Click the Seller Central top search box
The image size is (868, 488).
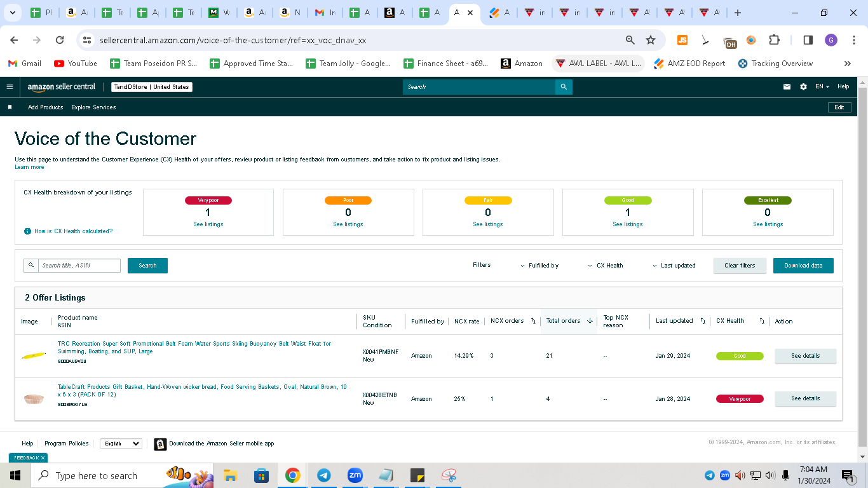(479, 87)
